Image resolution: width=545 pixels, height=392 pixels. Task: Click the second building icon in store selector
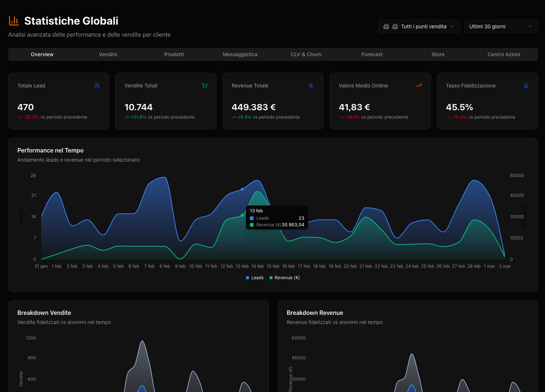click(x=395, y=26)
